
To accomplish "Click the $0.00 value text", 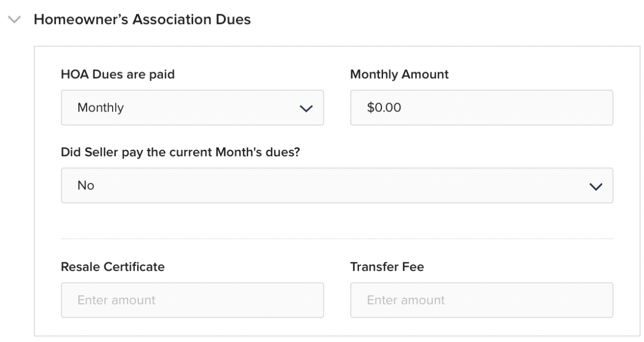I will 384,108.
